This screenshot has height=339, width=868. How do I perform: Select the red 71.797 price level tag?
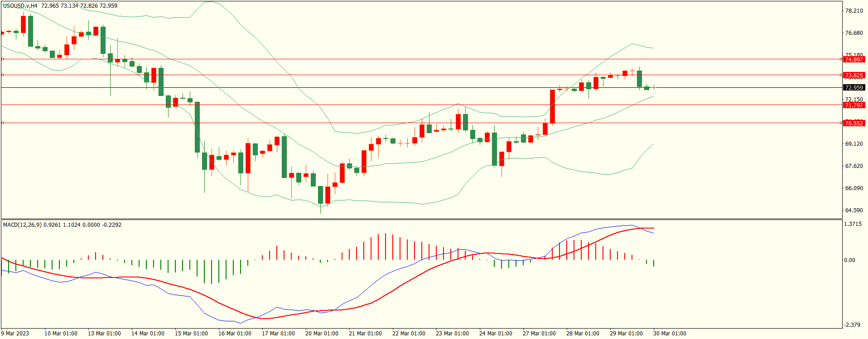coord(854,105)
